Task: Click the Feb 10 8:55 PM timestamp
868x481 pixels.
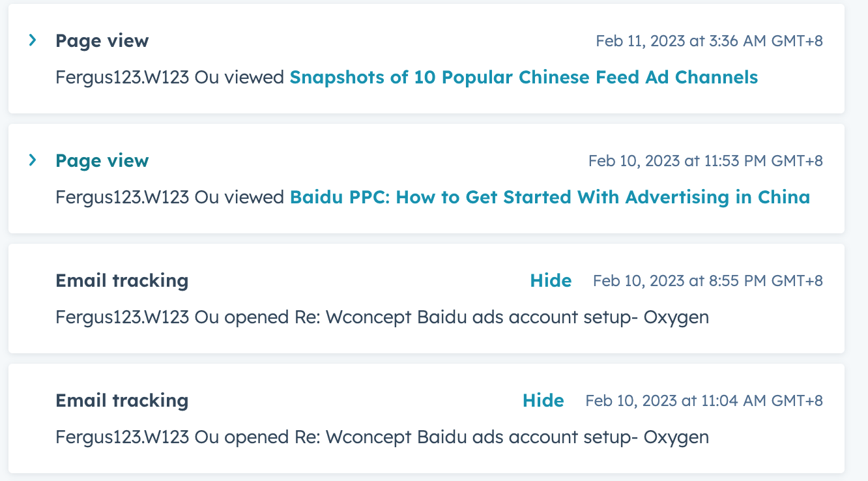Action: click(x=707, y=280)
